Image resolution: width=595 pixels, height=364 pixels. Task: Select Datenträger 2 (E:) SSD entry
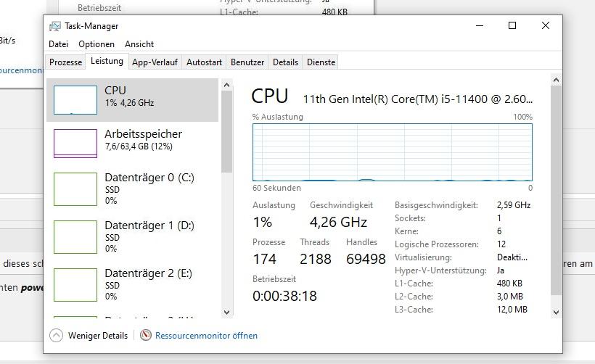pos(133,284)
